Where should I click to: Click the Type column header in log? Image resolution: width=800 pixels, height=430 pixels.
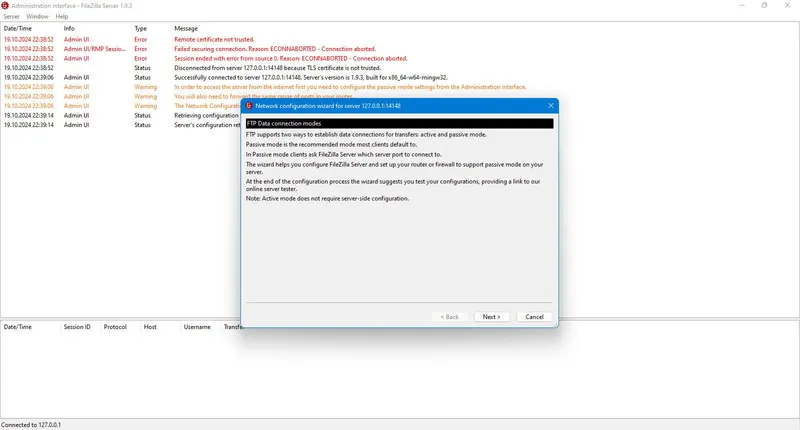(140, 29)
